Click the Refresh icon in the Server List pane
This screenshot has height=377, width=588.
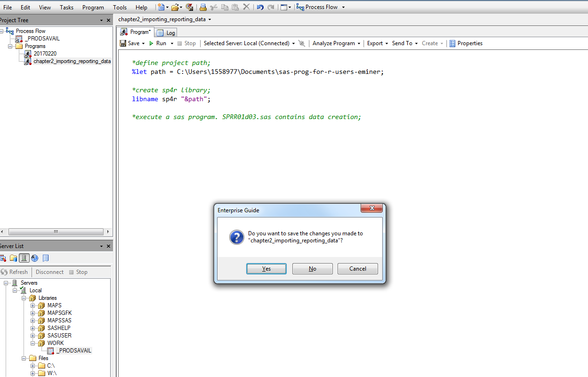15,272
